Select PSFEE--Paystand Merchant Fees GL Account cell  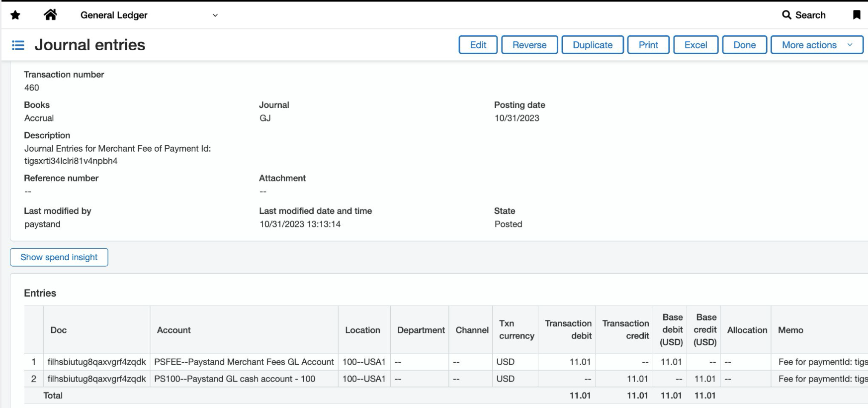pyautogui.click(x=244, y=362)
